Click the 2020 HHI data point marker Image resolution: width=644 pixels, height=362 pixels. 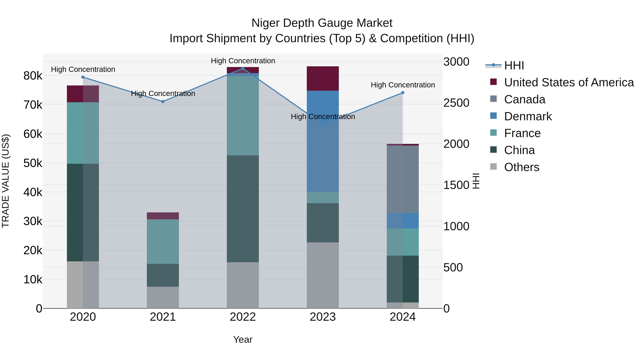pyautogui.click(x=83, y=77)
